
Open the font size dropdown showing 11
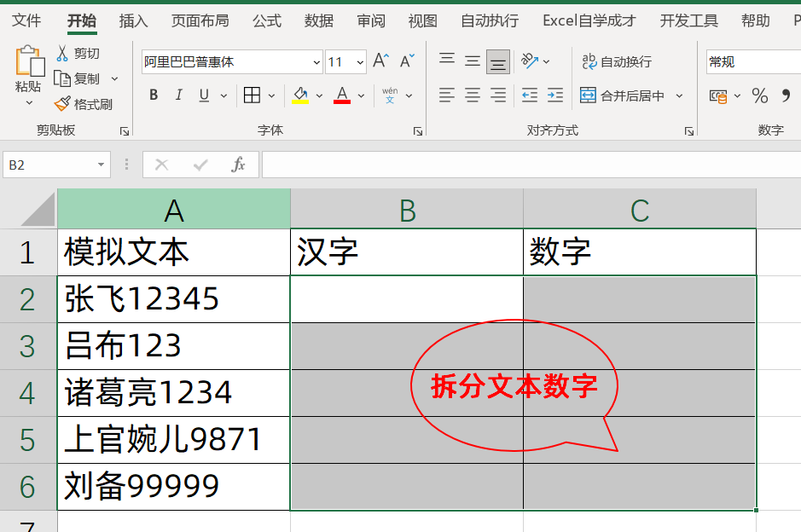360,62
